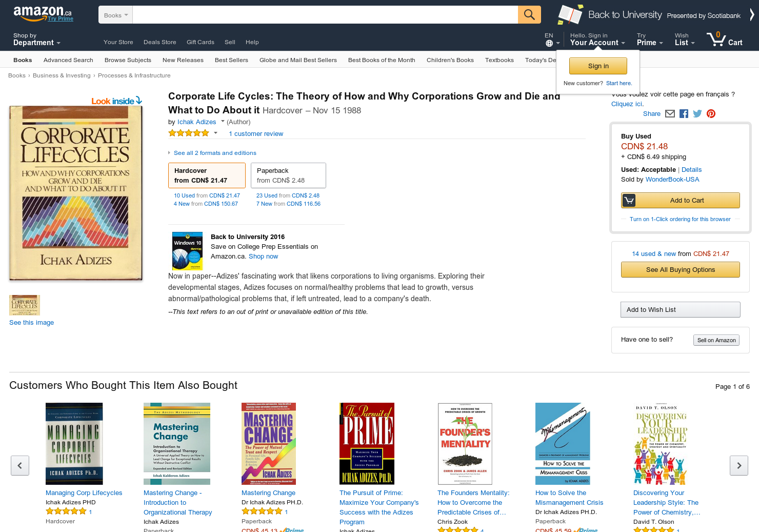Select the Paperback format option
The image size is (759, 532).
tap(288, 175)
